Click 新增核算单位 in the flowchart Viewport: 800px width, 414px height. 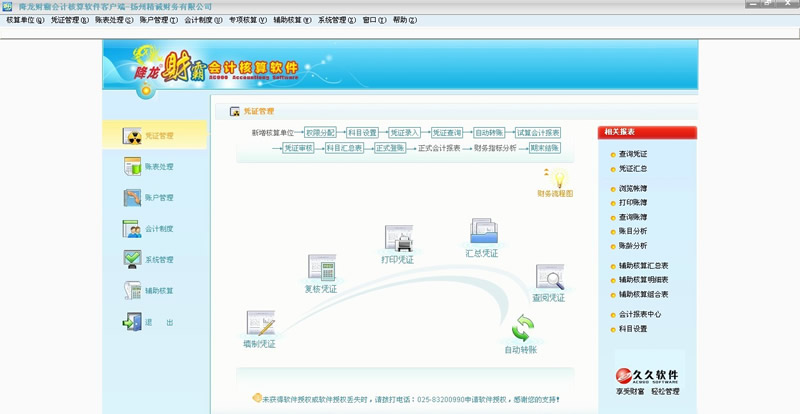tap(272, 133)
